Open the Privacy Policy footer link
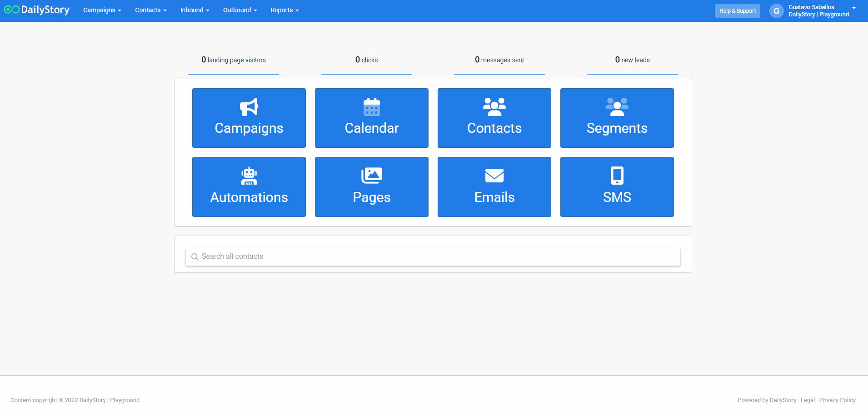 point(837,400)
